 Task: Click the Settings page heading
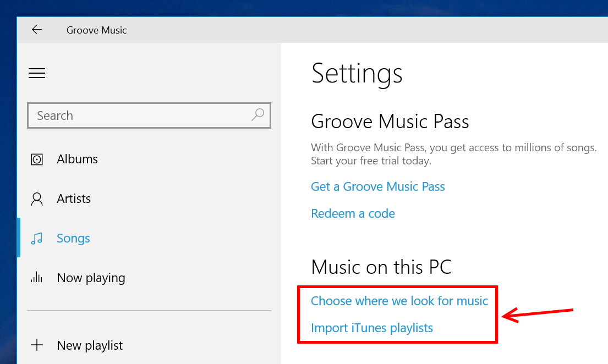pos(357,73)
